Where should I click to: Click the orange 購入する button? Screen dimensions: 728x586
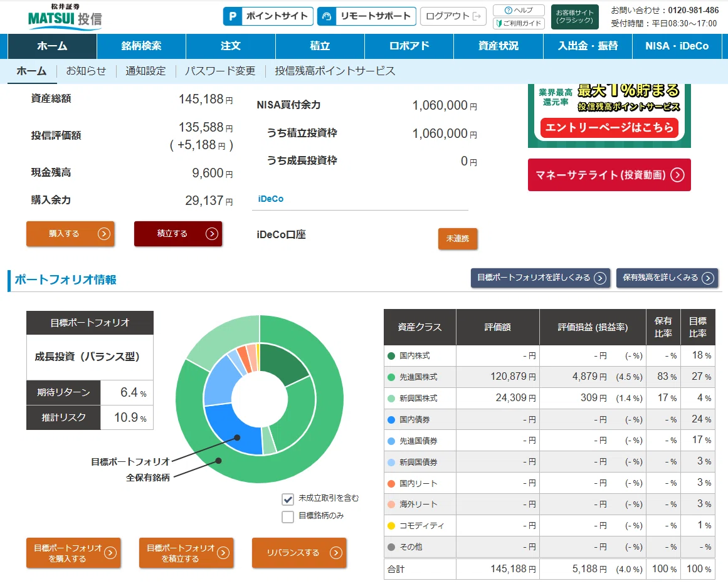pyautogui.click(x=70, y=233)
